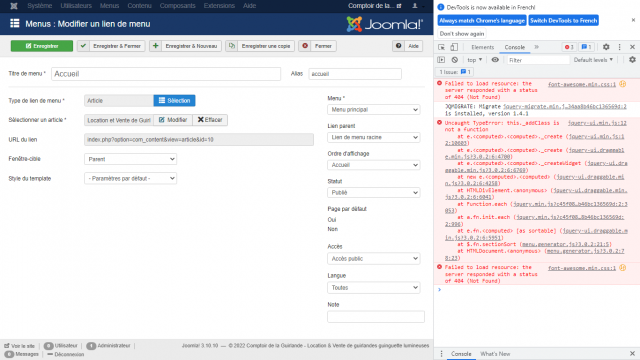Show more DevTools tabs chevron
Screen dimensions: 640x360
(537, 47)
